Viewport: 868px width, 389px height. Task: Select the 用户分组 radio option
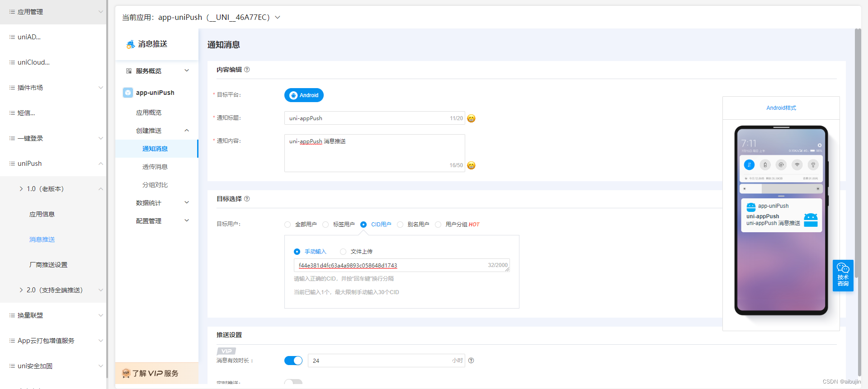[438, 225]
